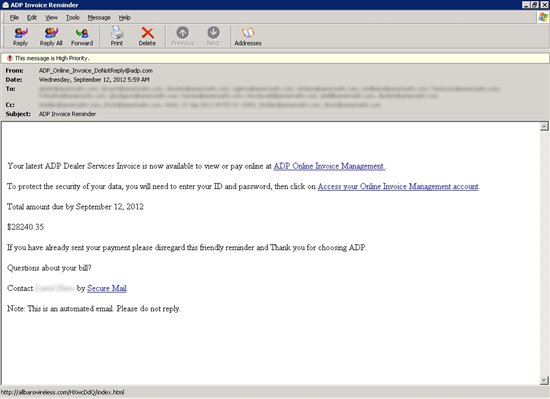This screenshot has height=399, width=550.
Task: Open the Addresses book icon
Action: 248,36
